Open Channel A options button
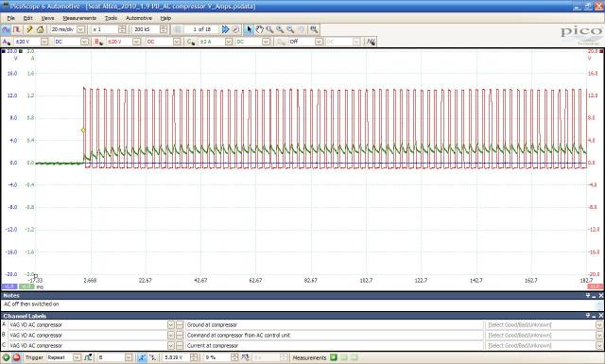 pos(7,42)
